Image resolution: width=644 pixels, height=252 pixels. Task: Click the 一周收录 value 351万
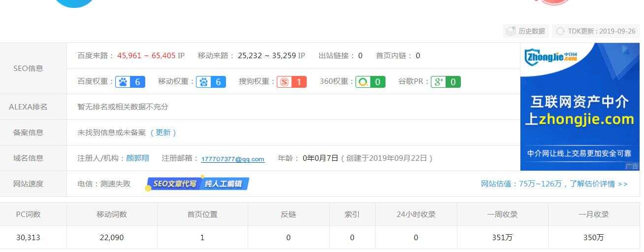[x=502, y=238]
